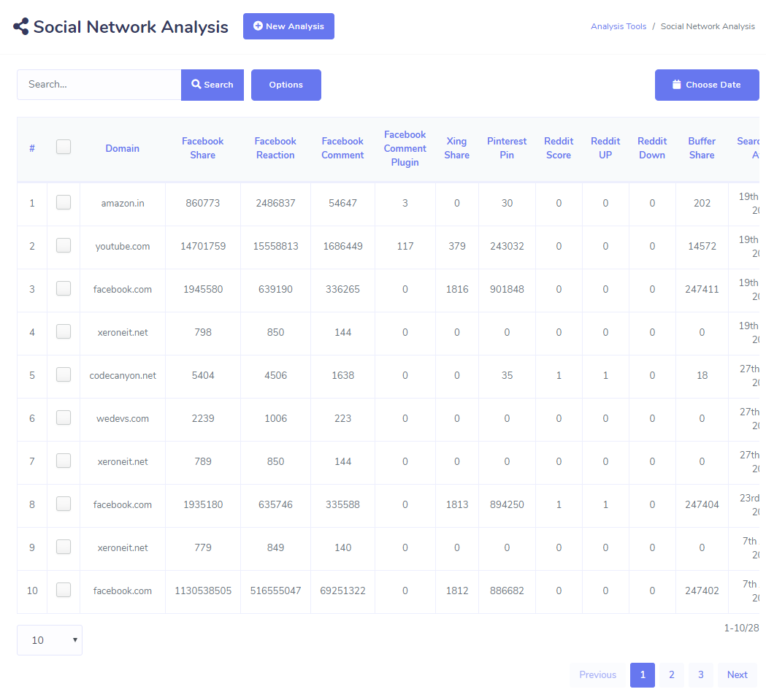The width and height of the screenshot is (766, 700).
Task: Toggle the select-all checkbox in the table header
Action: click(x=64, y=147)
